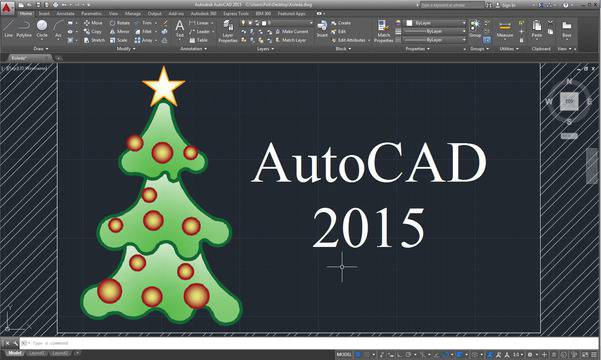Expand the Properties panel dropdown

pos(417,49)
